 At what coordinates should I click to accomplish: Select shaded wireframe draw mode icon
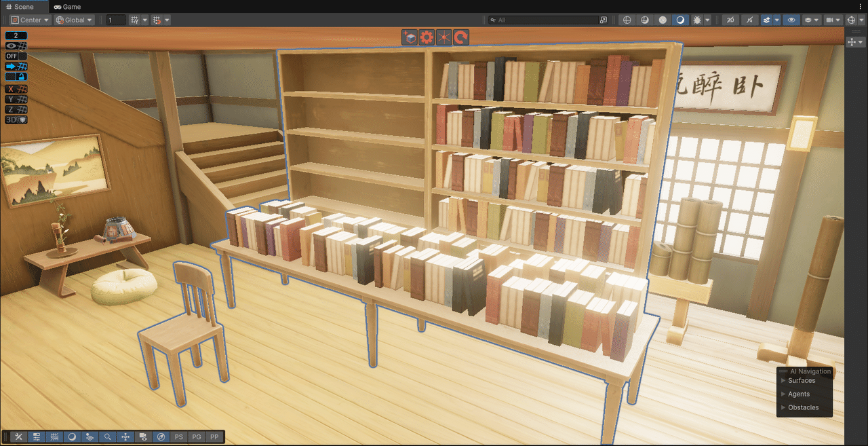pos(645,20)
